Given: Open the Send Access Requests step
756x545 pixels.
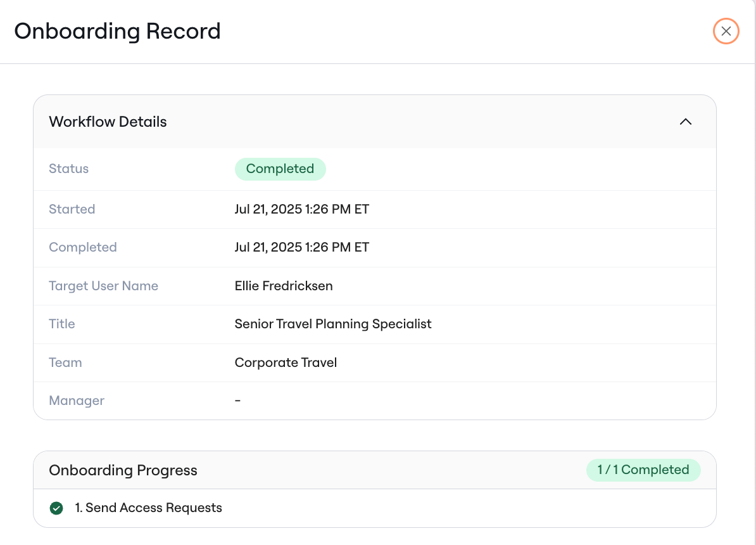Looking at the screenshot, I should pyautogui.click(x=149, y=508).
